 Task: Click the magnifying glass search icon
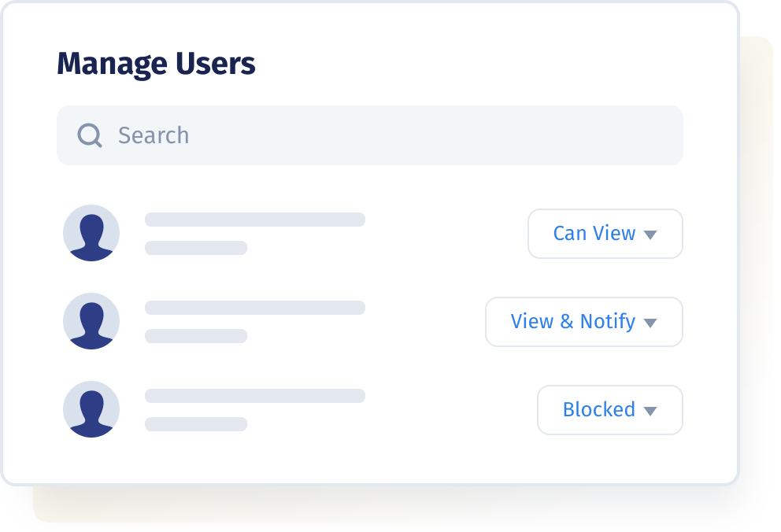tap(90, 135)
